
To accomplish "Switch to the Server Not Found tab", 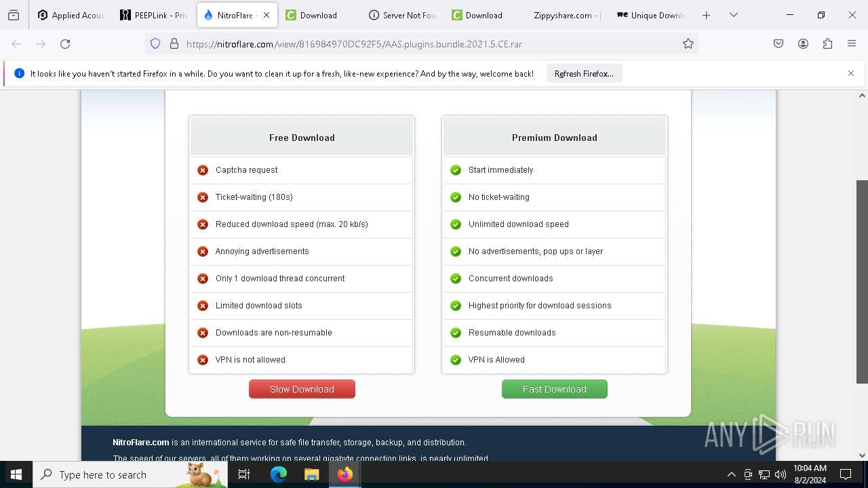I will click(x=402, y=15).
